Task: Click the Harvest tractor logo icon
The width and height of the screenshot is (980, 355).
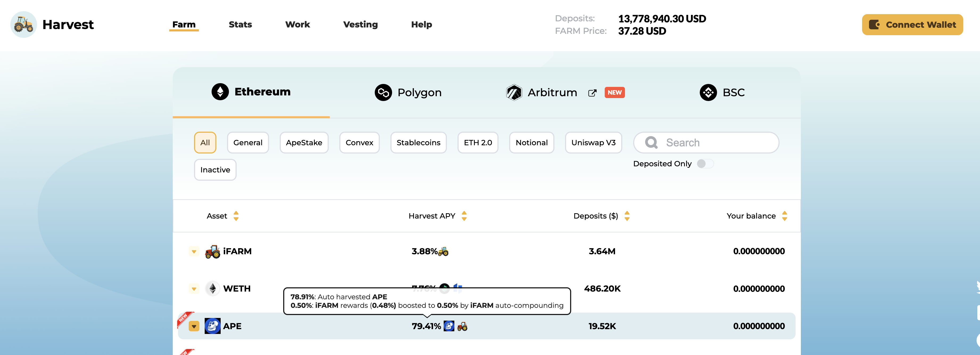Action: click(24, 24)
